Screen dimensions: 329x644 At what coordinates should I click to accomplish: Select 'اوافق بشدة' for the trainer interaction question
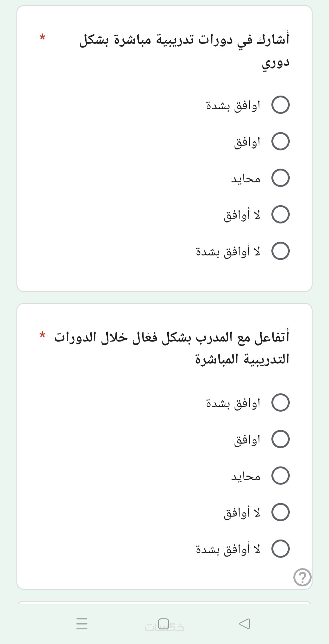[x=280, y=403]
